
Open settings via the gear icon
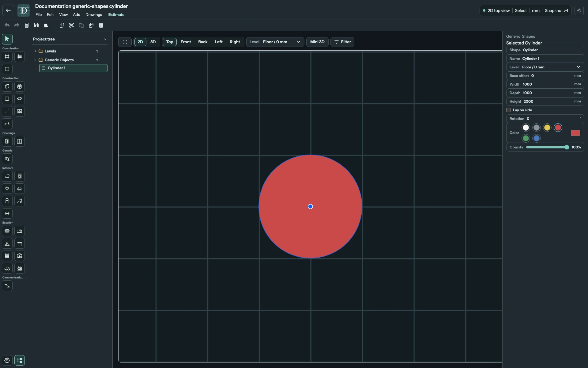(7, 360)
